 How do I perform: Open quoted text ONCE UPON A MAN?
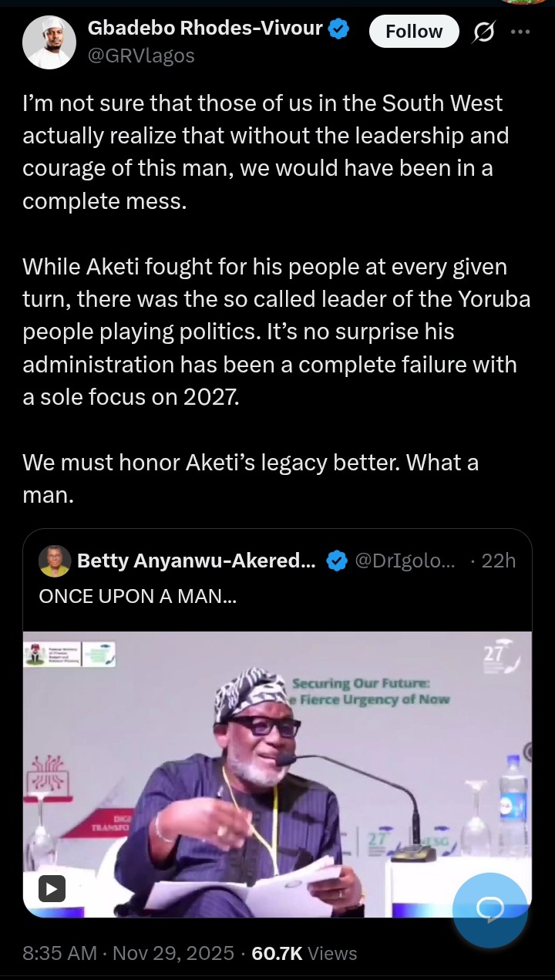(x=137, y=596)
